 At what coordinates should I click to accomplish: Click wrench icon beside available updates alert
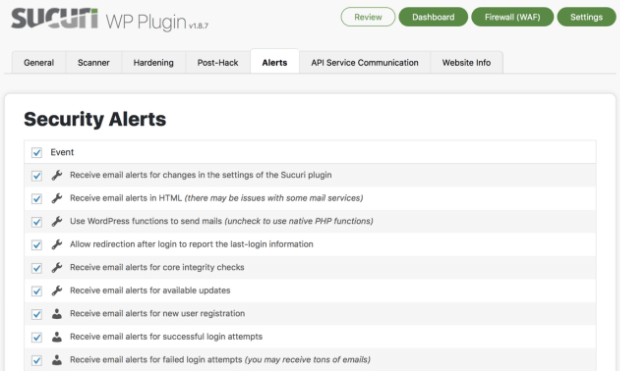[57, 290]
